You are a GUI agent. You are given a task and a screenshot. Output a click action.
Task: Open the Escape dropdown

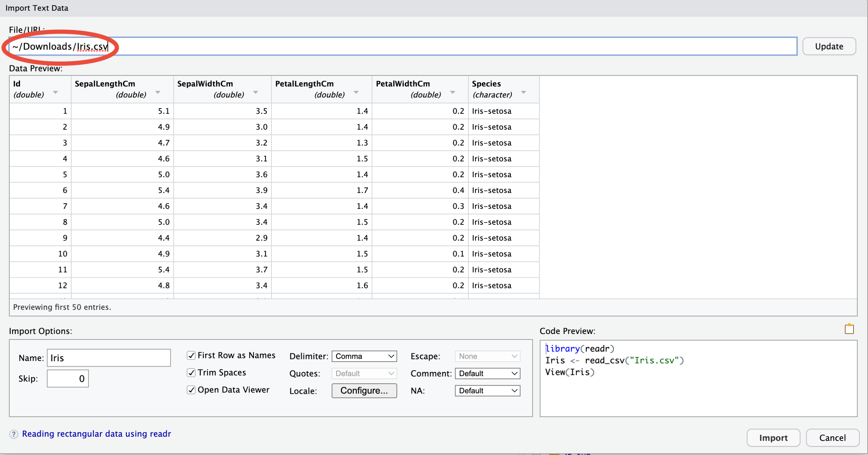487,356
